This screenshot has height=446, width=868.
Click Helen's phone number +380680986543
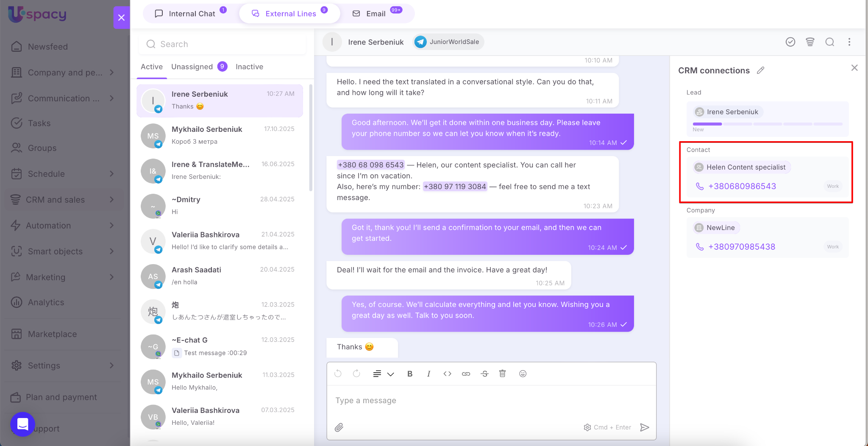tap(742, 186)
